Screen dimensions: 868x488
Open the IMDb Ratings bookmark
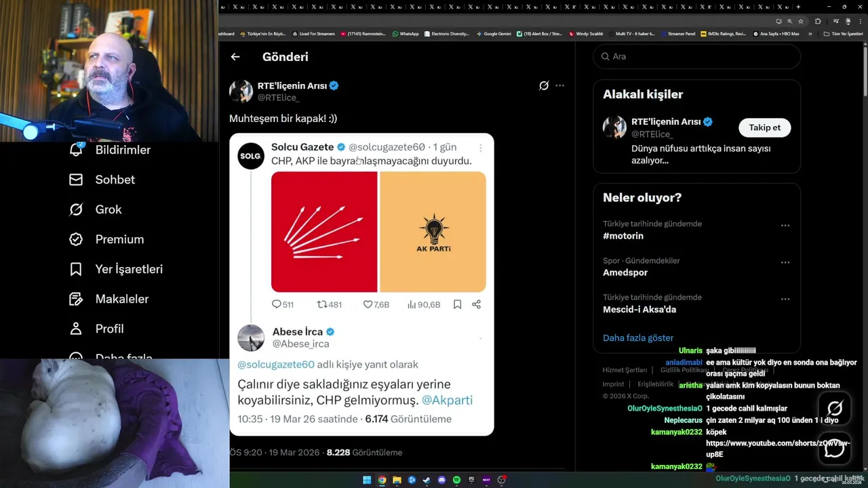click(724, 33)
